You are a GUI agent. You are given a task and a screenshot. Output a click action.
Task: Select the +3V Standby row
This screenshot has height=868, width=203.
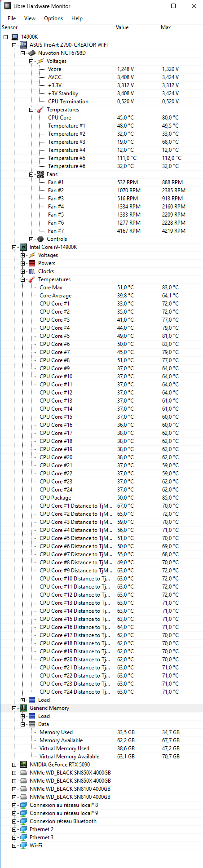click(101, 93)
